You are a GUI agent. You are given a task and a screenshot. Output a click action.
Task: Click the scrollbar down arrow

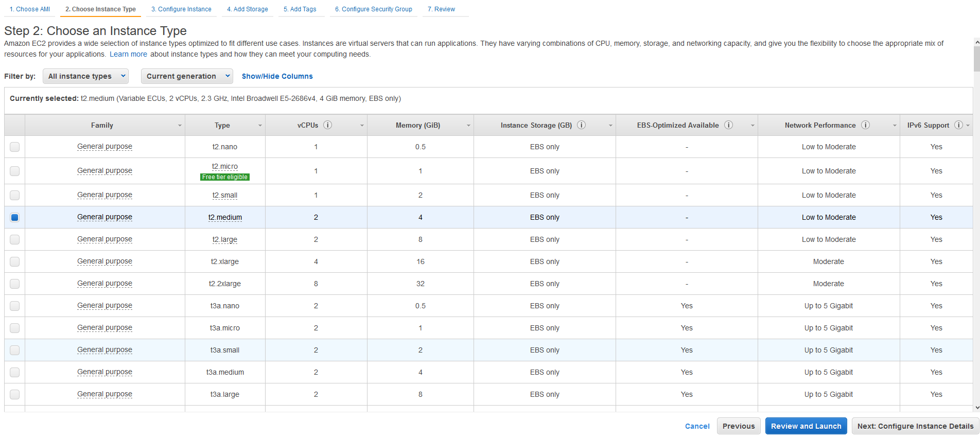(x=977, y=408)
